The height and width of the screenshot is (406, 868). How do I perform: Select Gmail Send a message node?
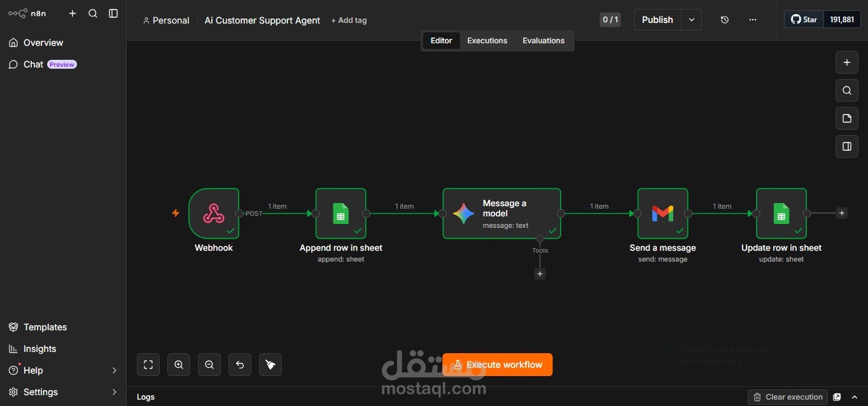(x=662, y=213)
